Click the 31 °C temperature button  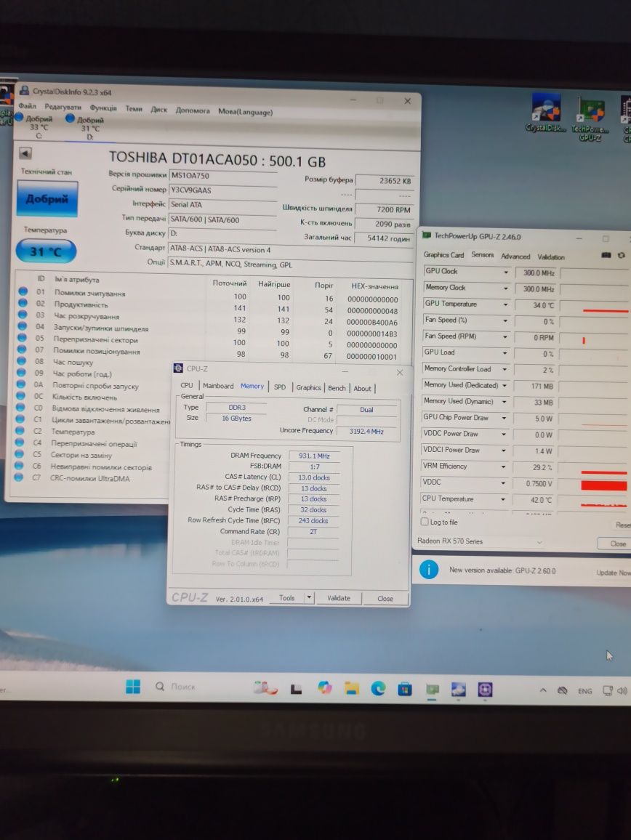click(x=46, y=251)
